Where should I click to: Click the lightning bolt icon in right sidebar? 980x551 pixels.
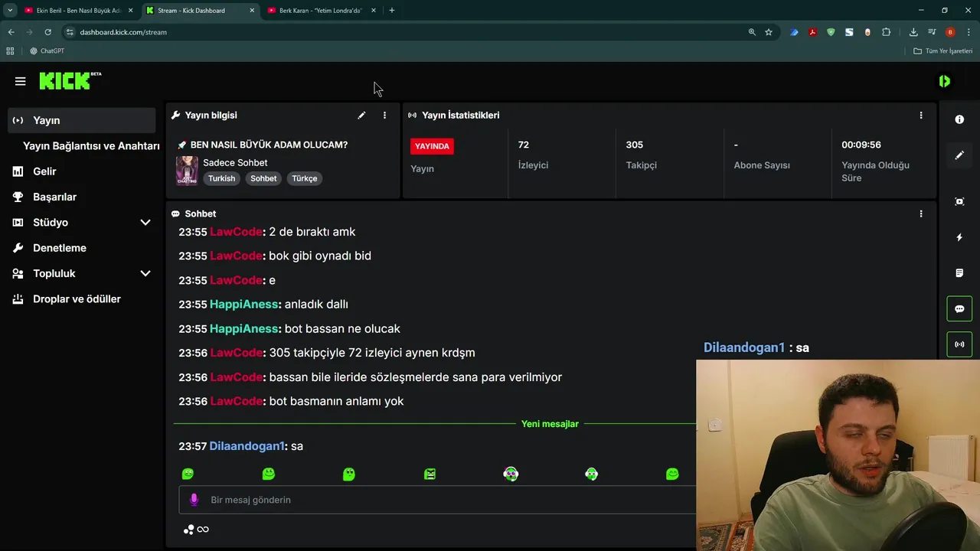coord(959,237)
